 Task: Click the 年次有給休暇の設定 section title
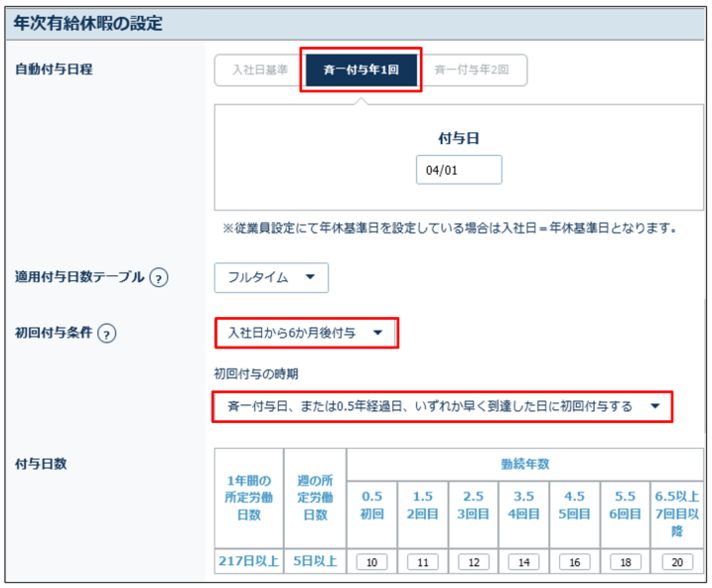pyautogui.click(x=88, y=23)
